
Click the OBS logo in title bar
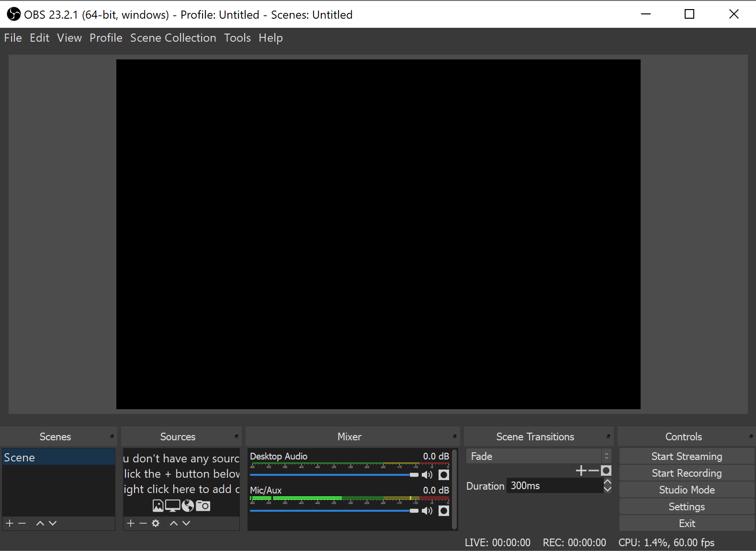point(13,14)
